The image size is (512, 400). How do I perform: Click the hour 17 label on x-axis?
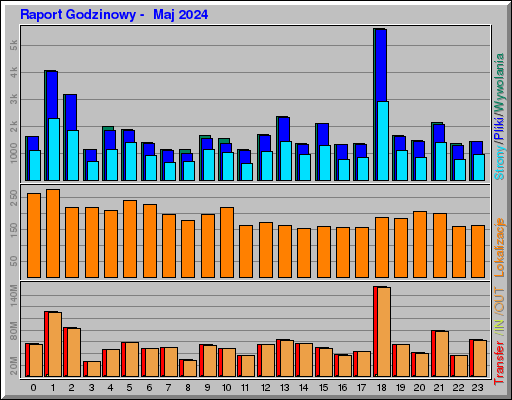361,388
